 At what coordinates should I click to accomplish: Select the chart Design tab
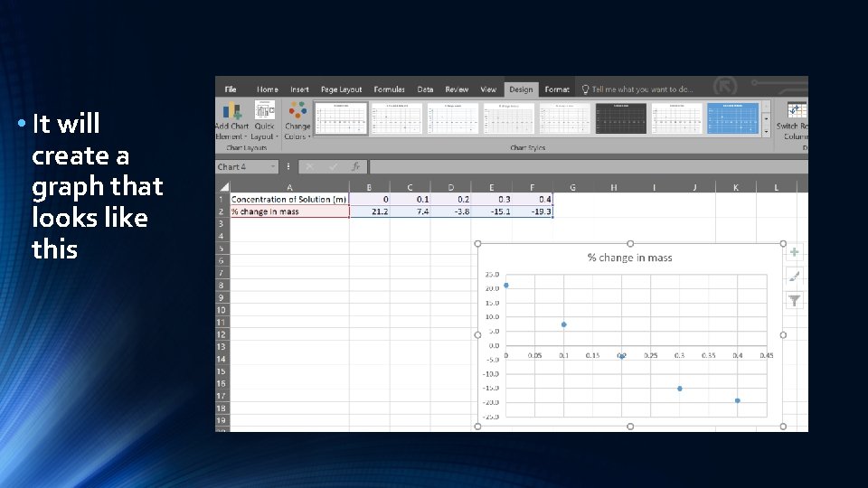[x=521, y=89]
